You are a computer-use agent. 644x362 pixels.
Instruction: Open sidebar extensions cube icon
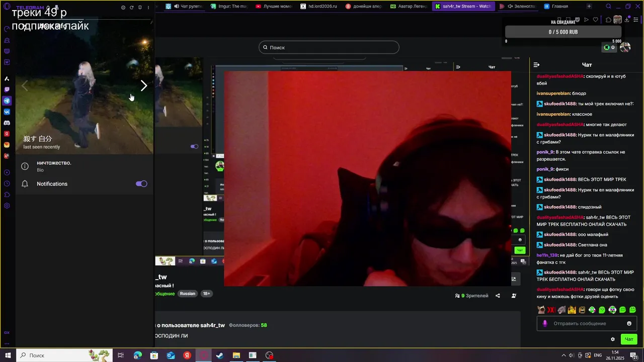[7, 195]
